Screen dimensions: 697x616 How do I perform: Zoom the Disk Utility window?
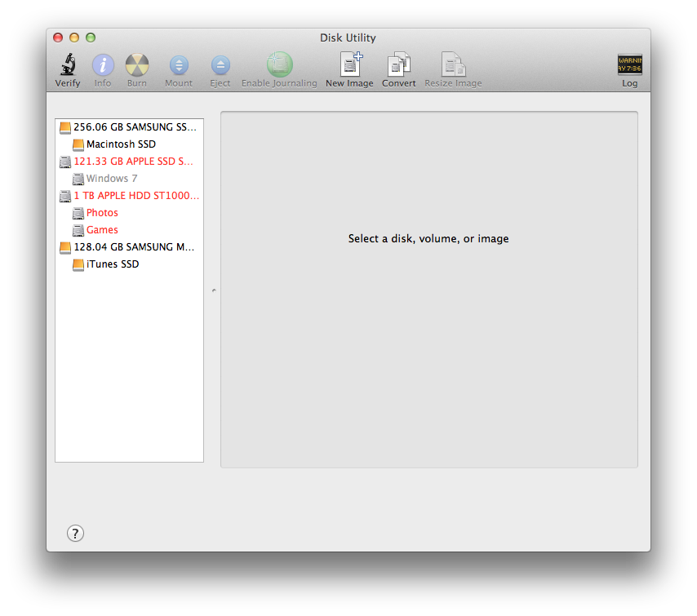coord(91,38)
